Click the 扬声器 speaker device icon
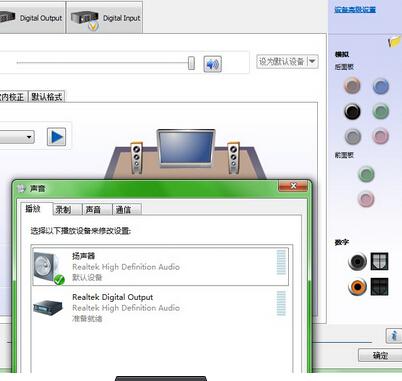Screen dimensions: 402x381 click(48, 268)
